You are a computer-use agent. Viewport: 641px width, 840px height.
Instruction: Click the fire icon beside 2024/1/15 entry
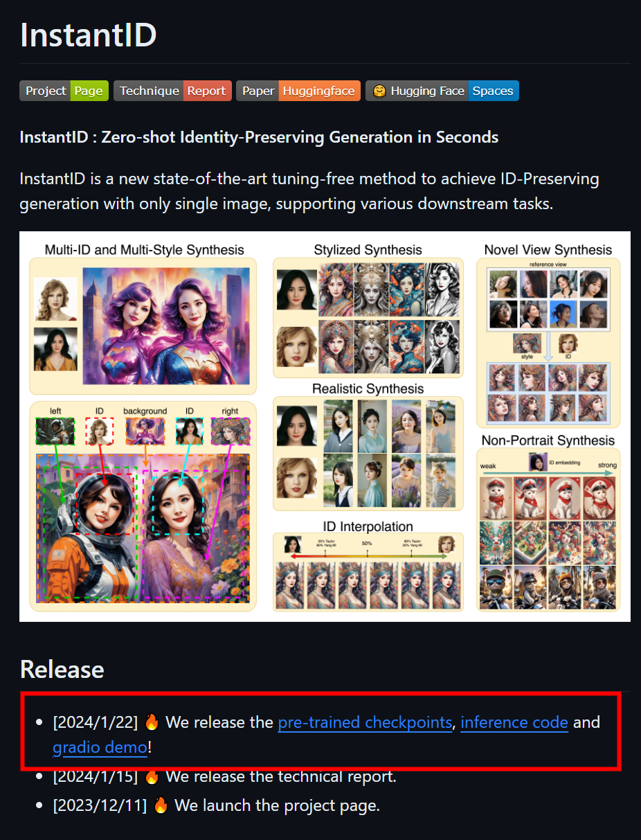[x=152, y=776]
